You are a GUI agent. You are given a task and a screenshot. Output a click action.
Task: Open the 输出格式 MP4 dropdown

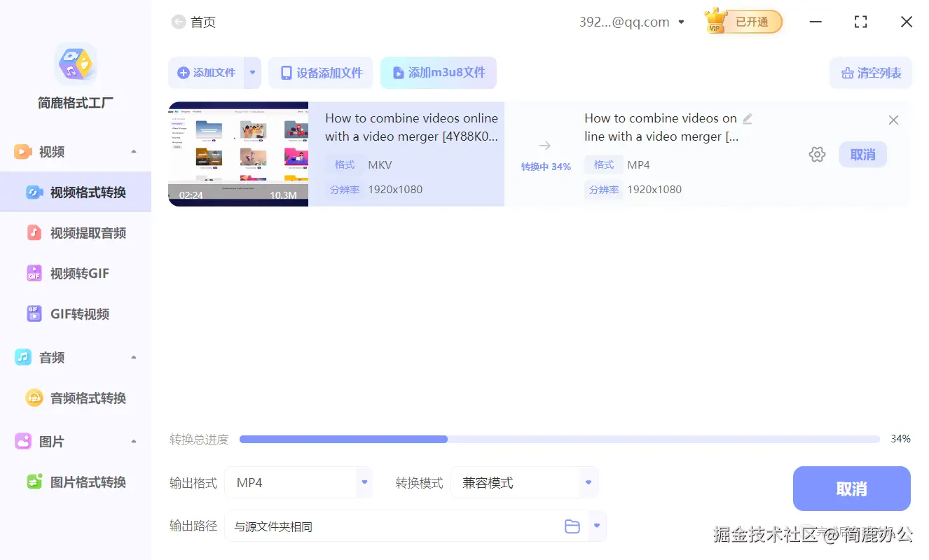point(364,482)
